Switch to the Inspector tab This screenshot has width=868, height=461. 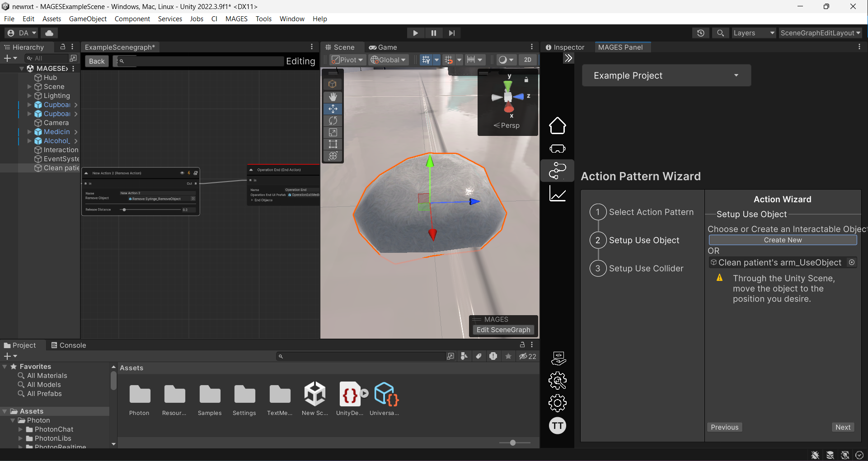pos(565,47)
